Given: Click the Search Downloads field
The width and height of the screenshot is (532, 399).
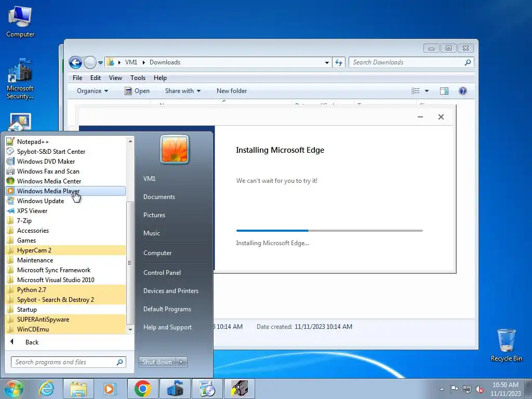Looking at the screenshot, I should pos(411,62).
